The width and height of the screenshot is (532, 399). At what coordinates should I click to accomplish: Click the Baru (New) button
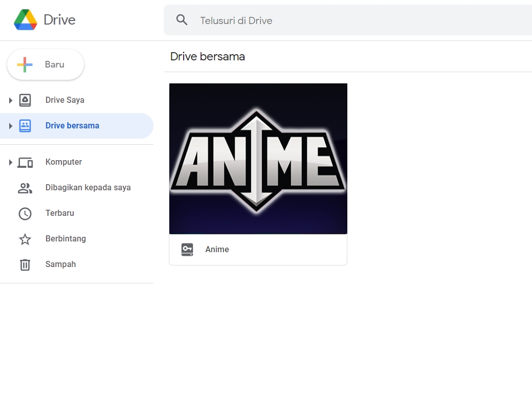point(46,64)
